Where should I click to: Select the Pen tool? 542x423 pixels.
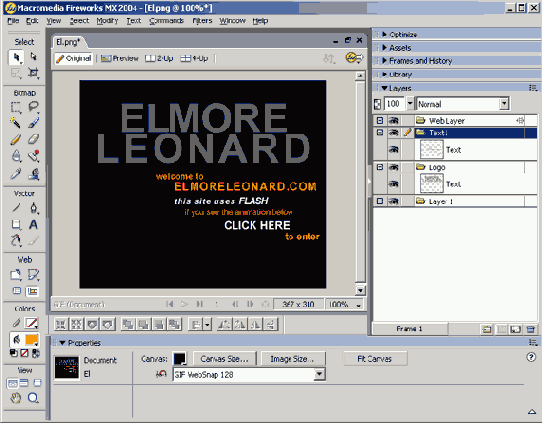pos(33,208)
